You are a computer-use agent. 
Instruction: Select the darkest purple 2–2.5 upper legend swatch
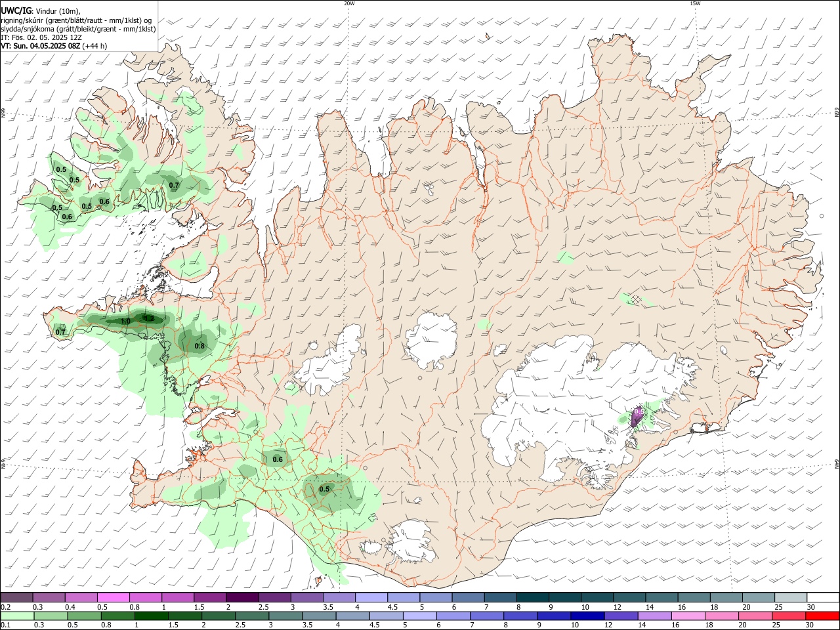[241, 597]
